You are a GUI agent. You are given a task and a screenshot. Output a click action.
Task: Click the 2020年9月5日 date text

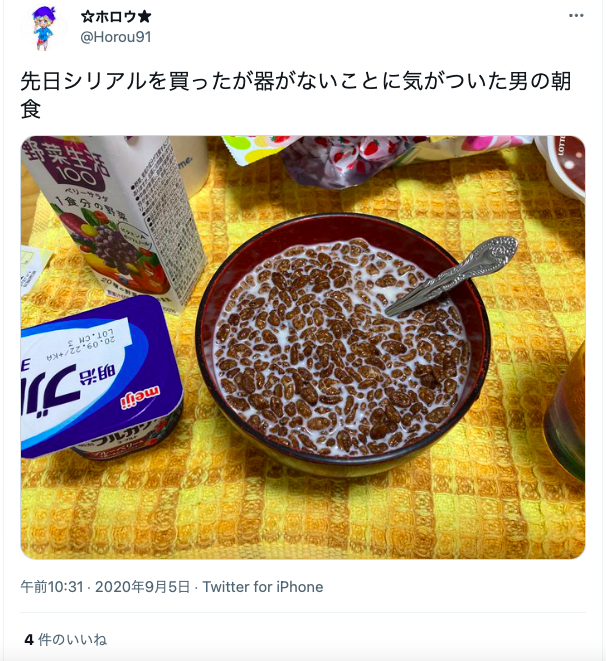click(142, 587)
